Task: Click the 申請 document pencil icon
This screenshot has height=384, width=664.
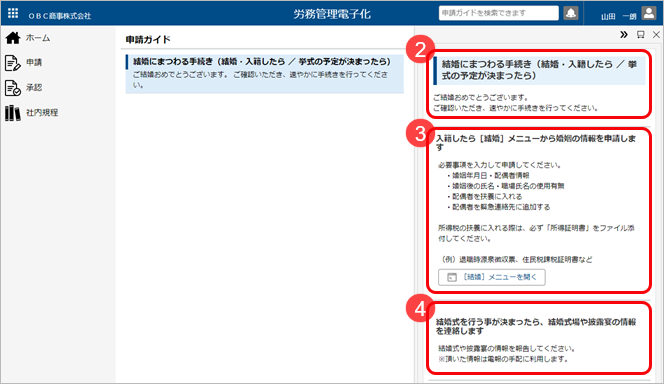Action: coord(12,63)
